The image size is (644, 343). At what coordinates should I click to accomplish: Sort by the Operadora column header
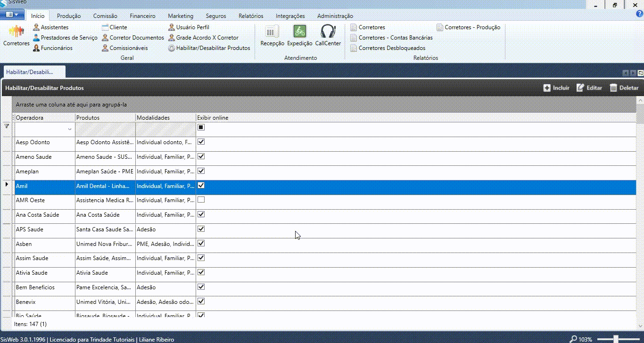click(45, 118)
